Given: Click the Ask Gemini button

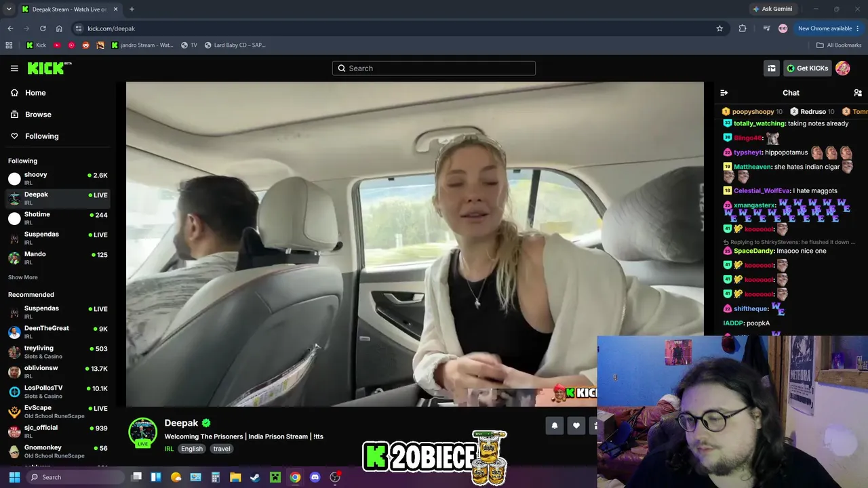Looking at the screenshot, I should 772,9.
